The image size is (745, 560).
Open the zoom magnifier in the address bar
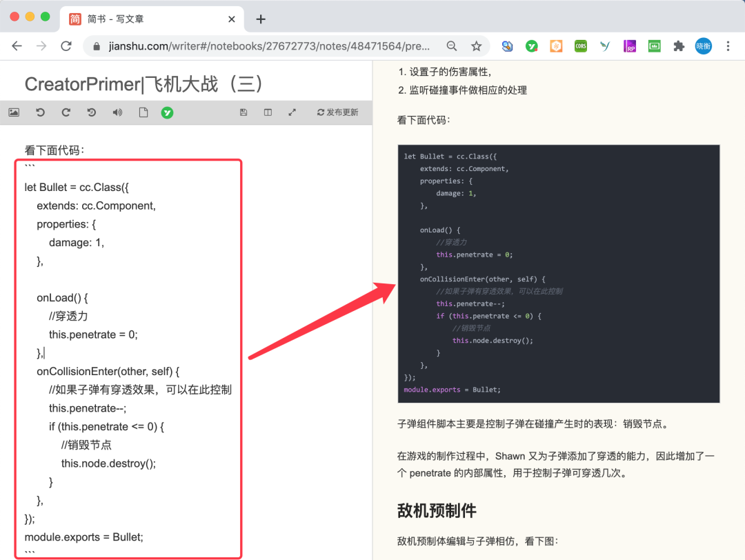pyautogui.click(x=452, y=46)
